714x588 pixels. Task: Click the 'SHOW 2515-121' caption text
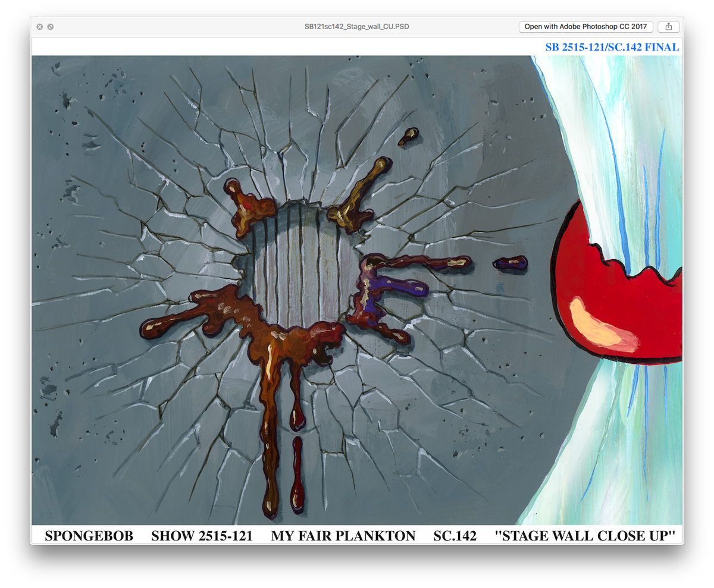pos(202,536)
